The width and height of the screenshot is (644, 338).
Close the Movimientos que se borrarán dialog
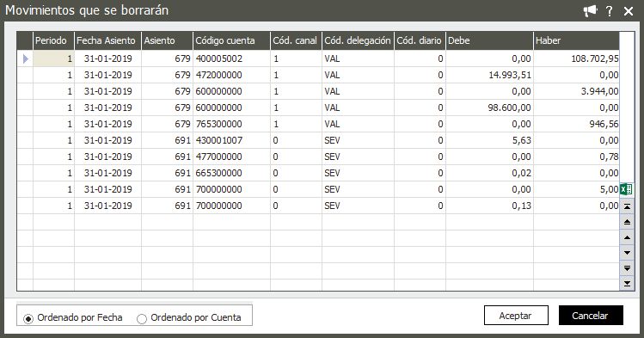tap(629, 11)
